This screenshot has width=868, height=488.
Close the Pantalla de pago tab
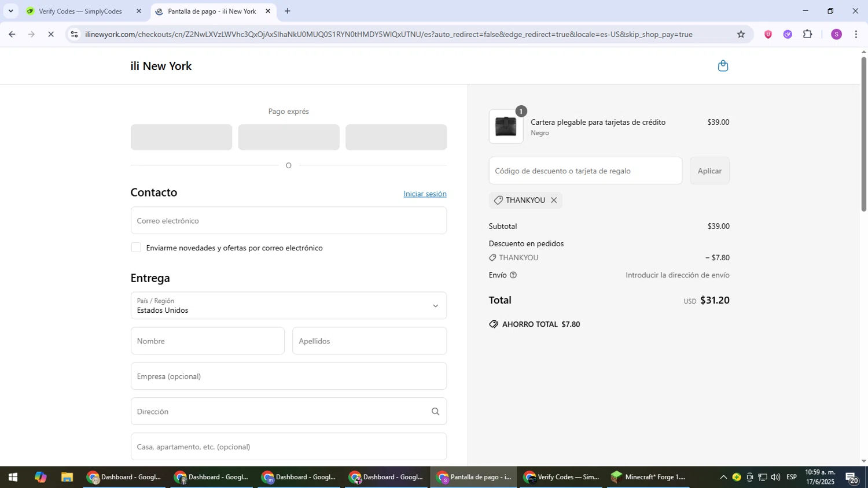(268, 11)
